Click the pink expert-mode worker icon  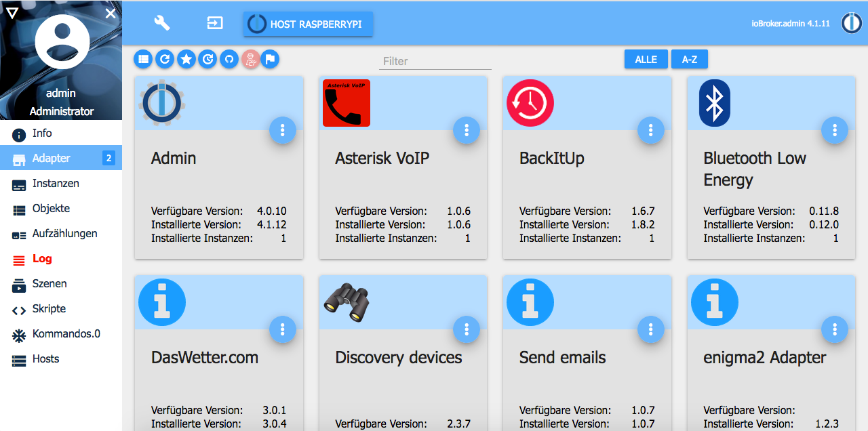coord(250,60)
